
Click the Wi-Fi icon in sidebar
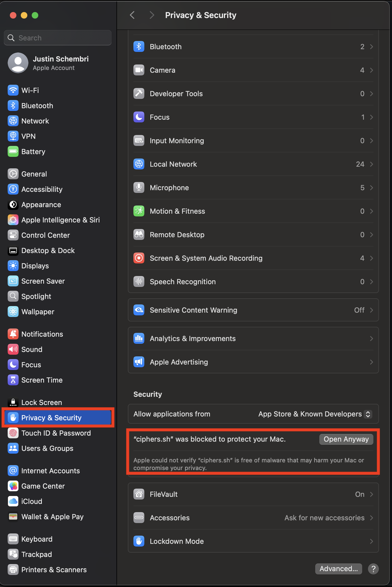click(13, 90)
